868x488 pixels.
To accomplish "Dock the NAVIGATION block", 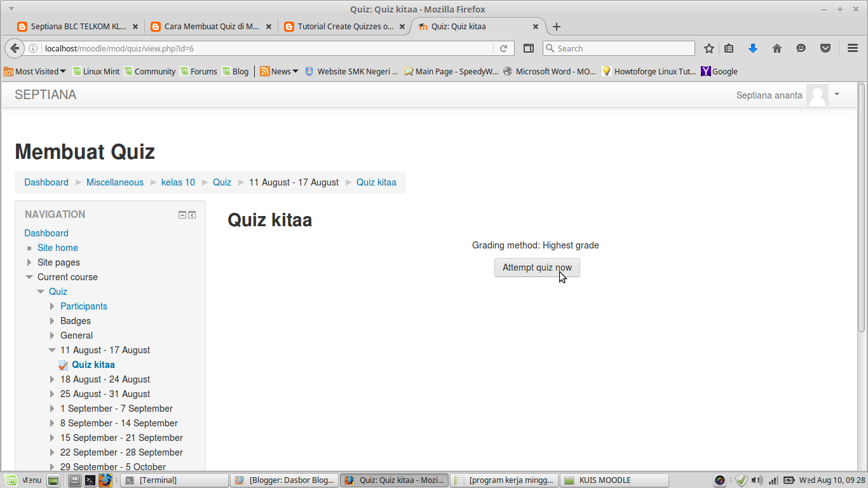I will click(x=192, y=215).
